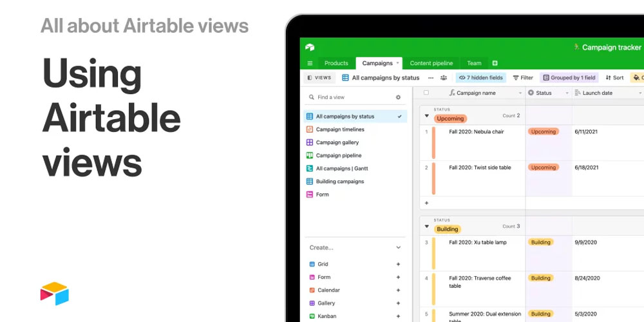Open the Grouped by 1 field button

pos(569,78)
